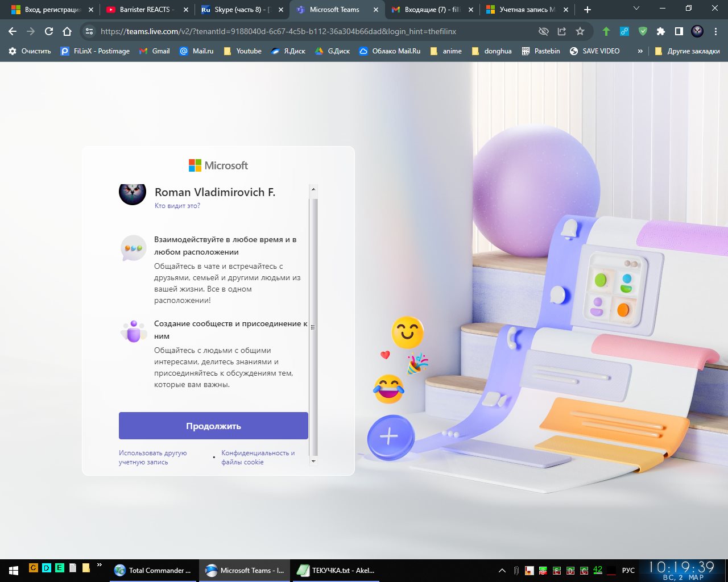Viewport: 728px width, 582px height.
Task: Open the G.Диск bookmark
Action: pyautogui.click(x=332, y=51)
